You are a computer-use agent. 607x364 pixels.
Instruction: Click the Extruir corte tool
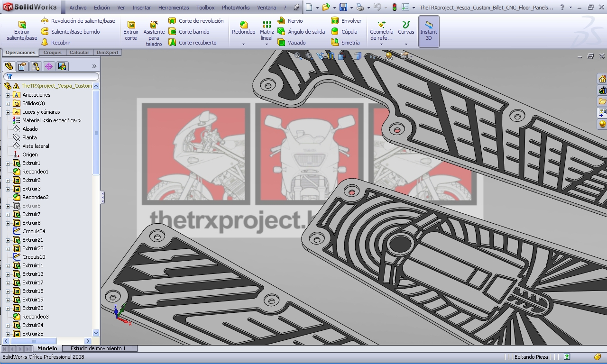click(131, 31)
